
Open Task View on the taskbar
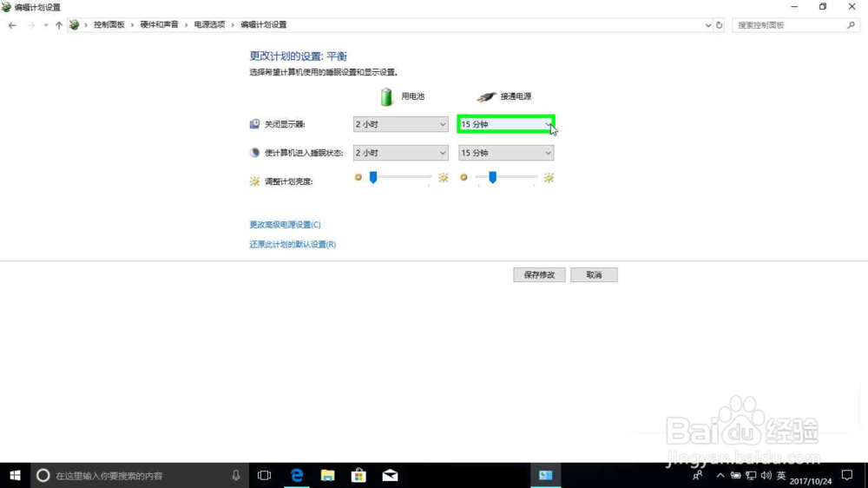tap(264, 475)
